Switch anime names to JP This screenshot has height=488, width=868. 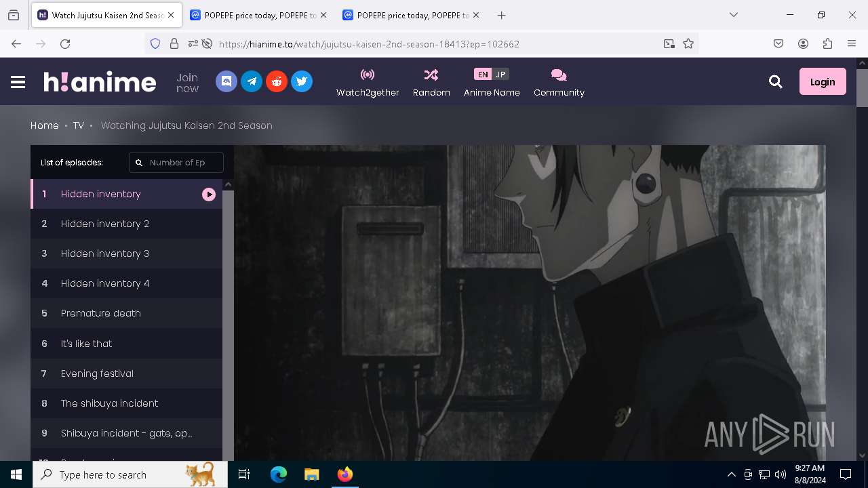pyautogui.click(x=500, y=75)
